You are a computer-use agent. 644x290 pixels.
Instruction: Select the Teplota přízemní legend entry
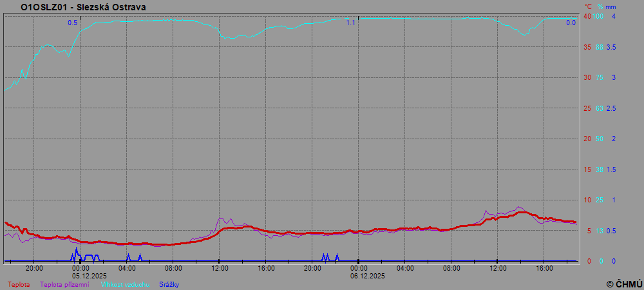(x=64, y=284)
